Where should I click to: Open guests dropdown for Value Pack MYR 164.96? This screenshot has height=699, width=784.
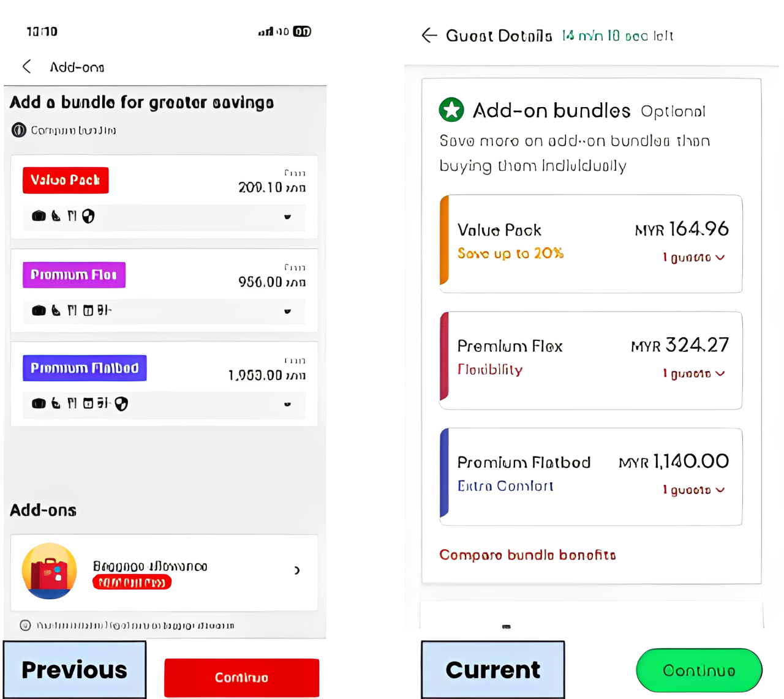(x=694, y=258)
